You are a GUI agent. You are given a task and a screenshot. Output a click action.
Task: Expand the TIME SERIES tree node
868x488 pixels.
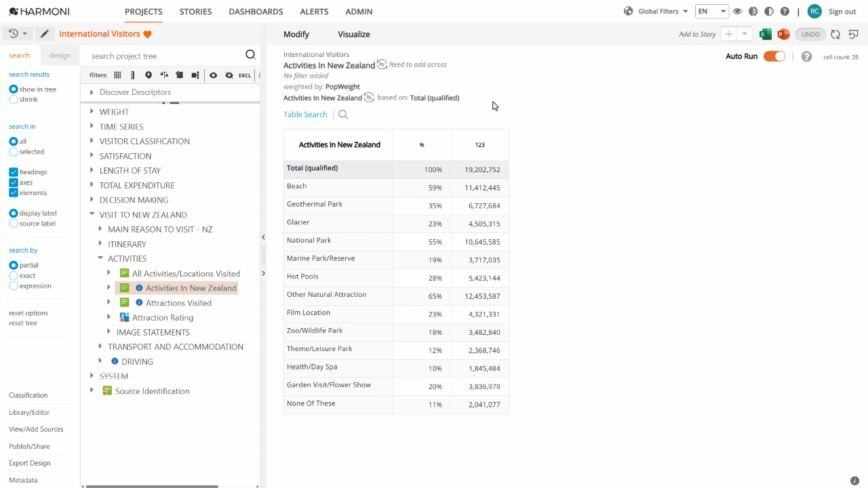[x=92, y=127]
